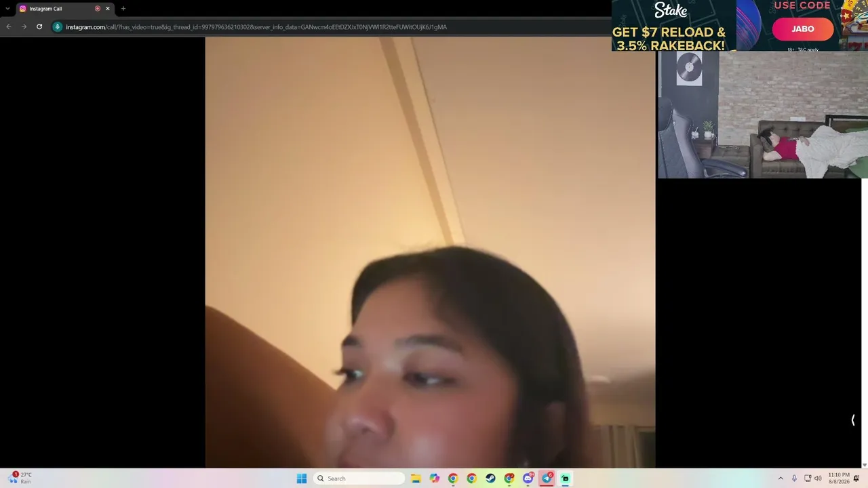Click the microphone icon in system tray
868x488 pixels.
[794, 479]
